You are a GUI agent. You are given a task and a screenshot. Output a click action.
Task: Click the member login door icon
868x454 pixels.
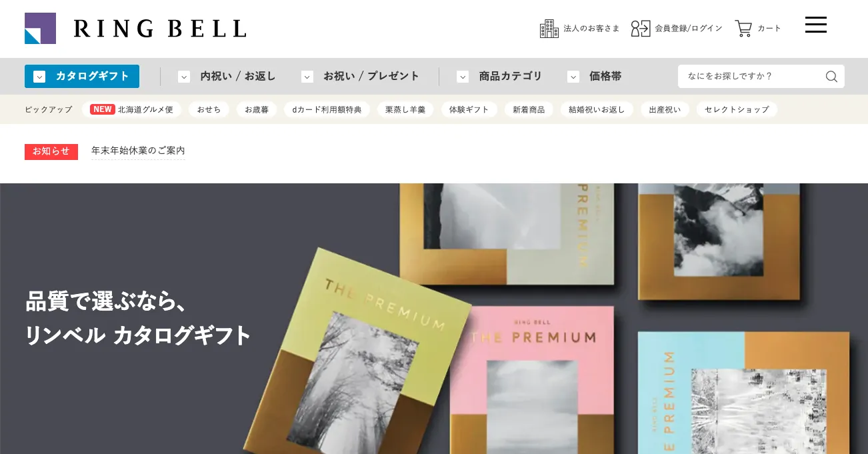coord(641,29)
